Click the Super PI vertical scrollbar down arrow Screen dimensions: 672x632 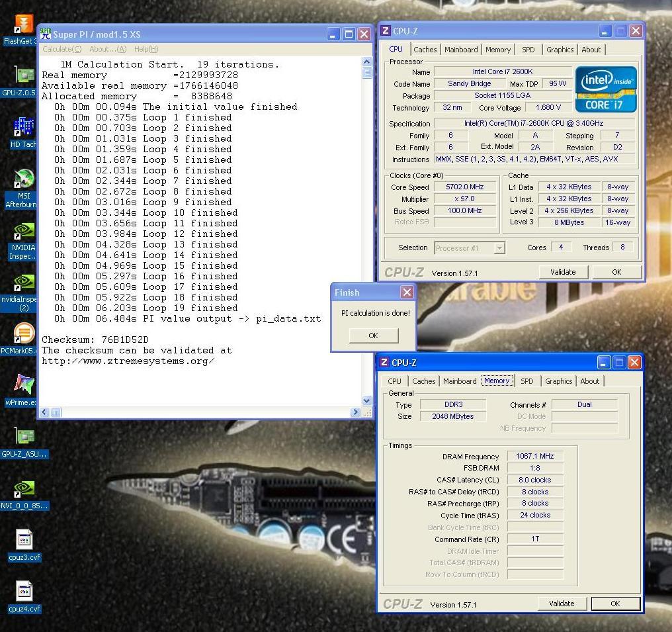367,401
